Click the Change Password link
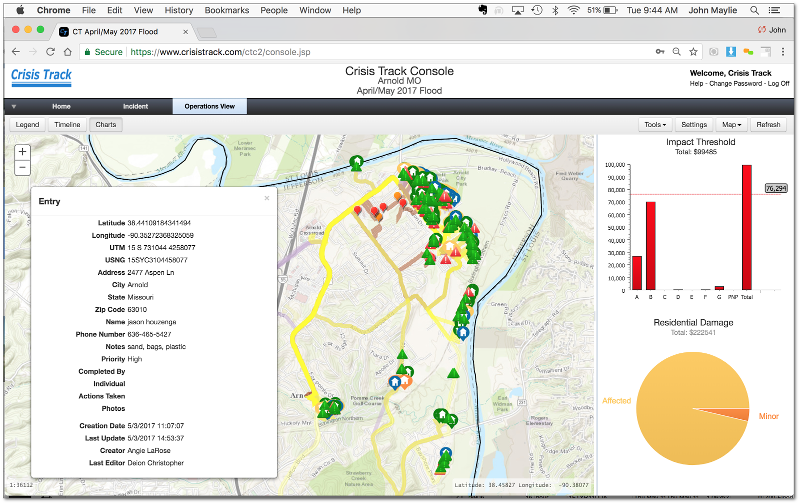 tap(735, 84)
